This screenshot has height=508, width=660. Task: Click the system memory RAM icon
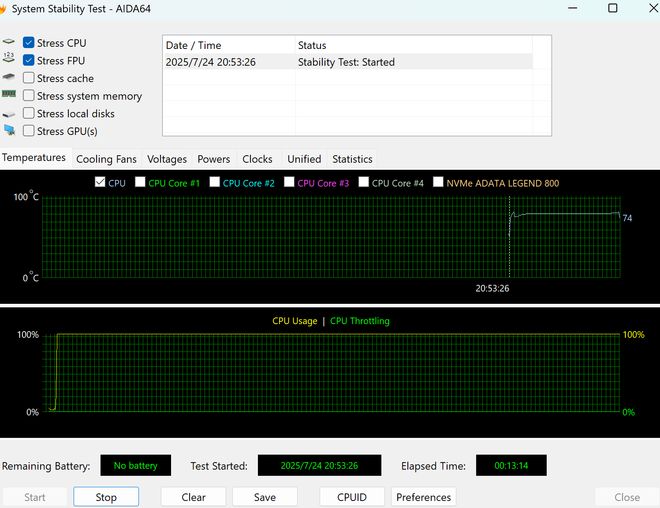click(x=9, y=96)
